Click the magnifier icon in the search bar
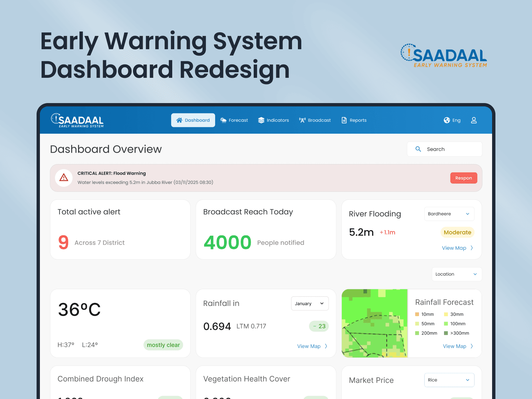The height and width of the screenshot is (399, 532). [x=418, y=149]
